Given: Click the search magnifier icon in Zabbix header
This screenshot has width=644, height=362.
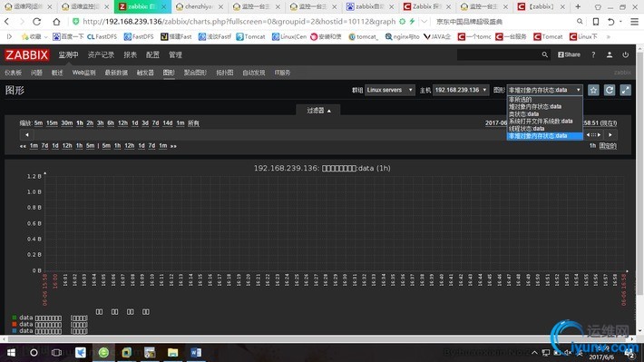Looking at the screenshot, I should pos(544,54).
